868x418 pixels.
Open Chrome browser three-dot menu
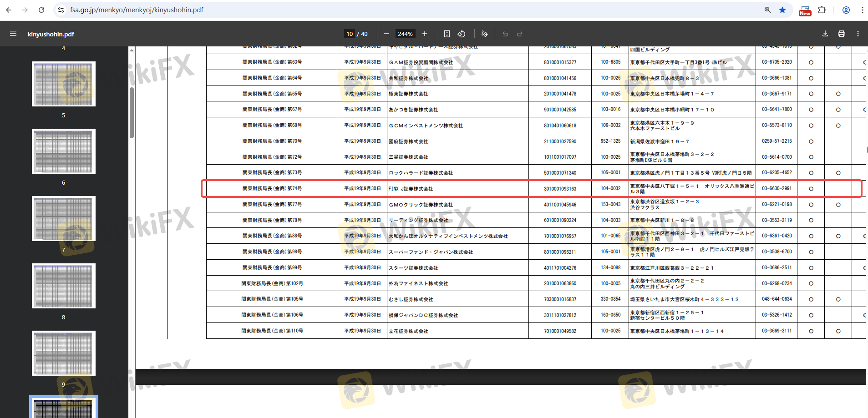tap(862, 10)
